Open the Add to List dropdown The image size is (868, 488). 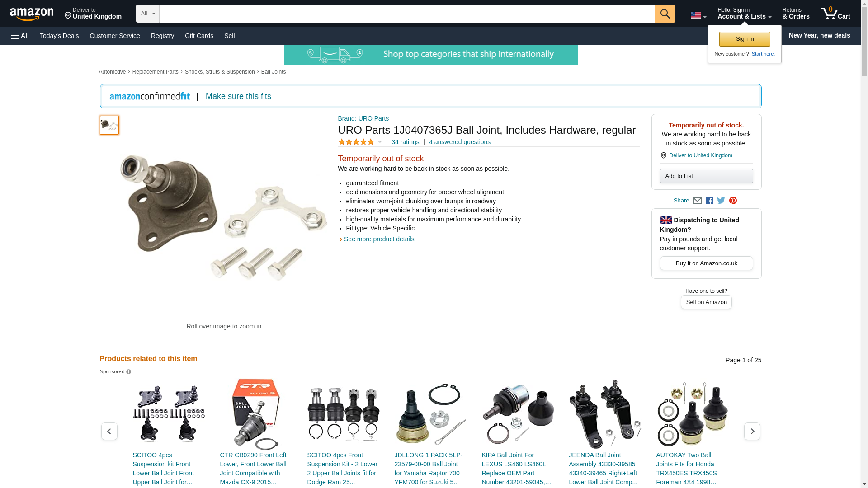(706, 176)
